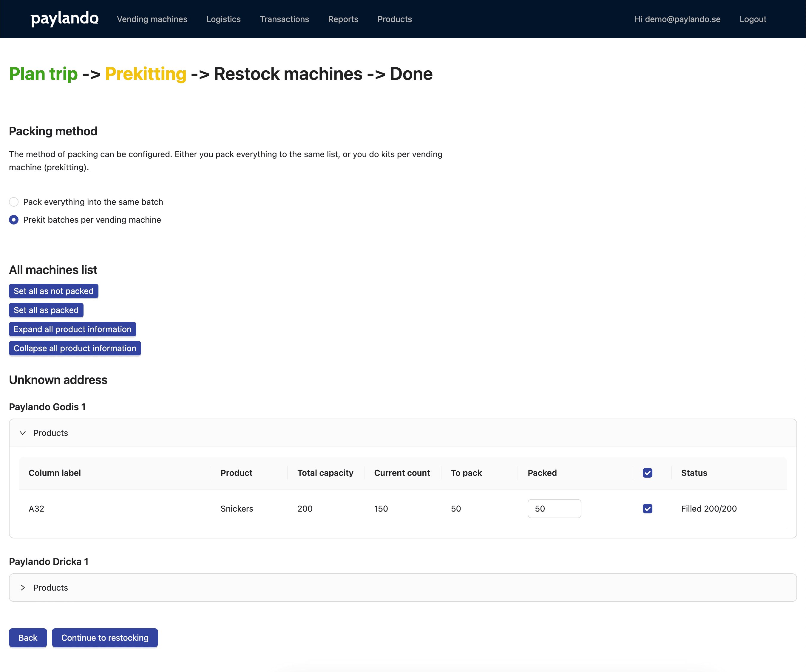Click Collapse all product information
This screenshot has width=806, height=672.
(x=75, y=348)
